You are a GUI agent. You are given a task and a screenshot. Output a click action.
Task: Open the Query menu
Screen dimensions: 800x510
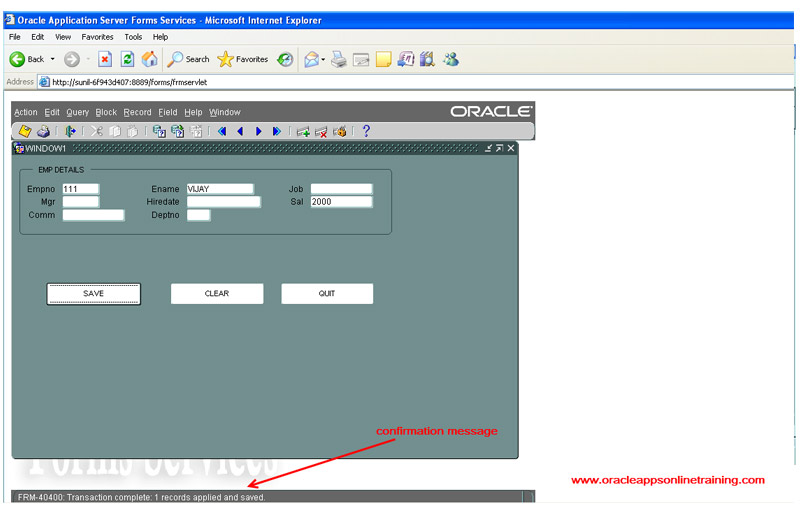[x=78, y=112]
